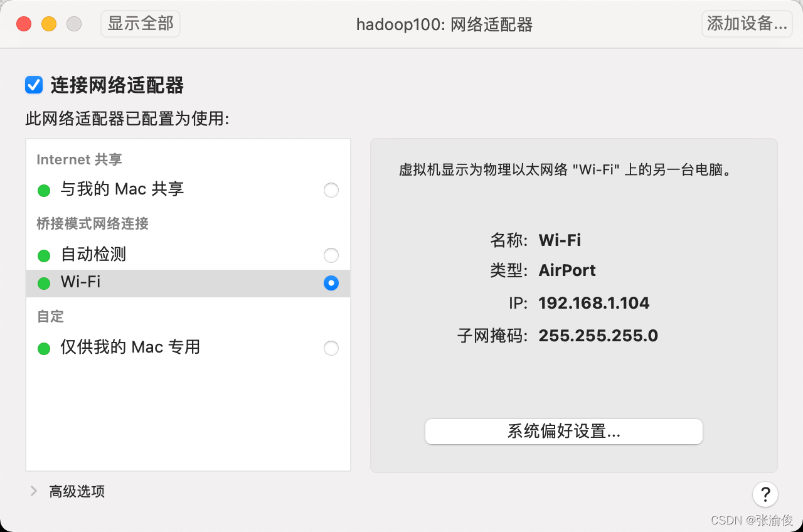Minimize the window with the yellow button
Screen dimensions: 803x532
tap(49, 24)
